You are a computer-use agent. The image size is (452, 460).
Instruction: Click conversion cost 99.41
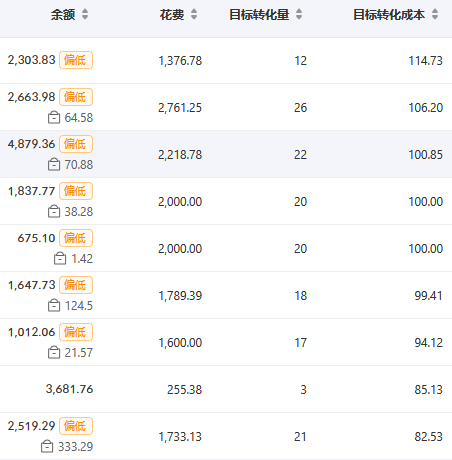coord(428,296)
